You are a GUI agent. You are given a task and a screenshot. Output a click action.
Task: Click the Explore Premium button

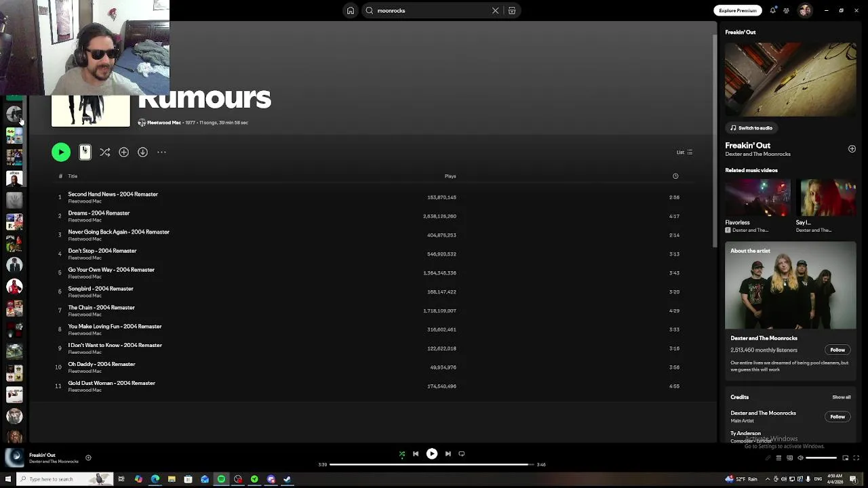point(738,11)
